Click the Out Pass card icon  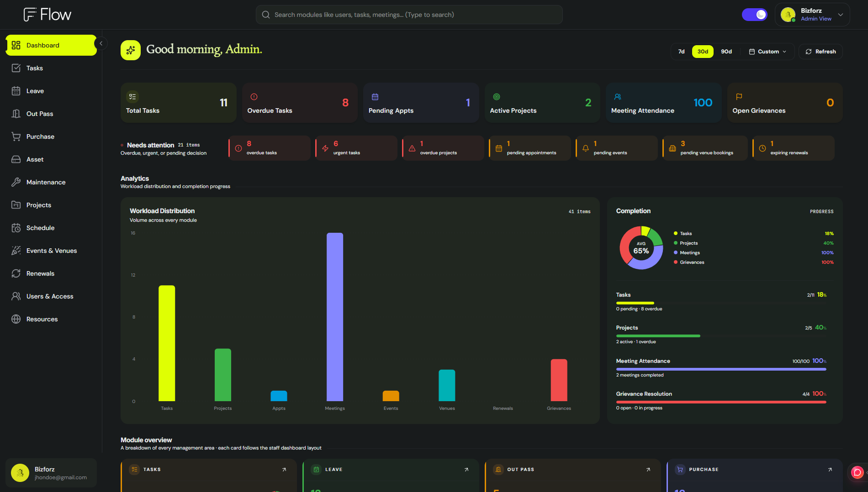[x=498, y=469]
